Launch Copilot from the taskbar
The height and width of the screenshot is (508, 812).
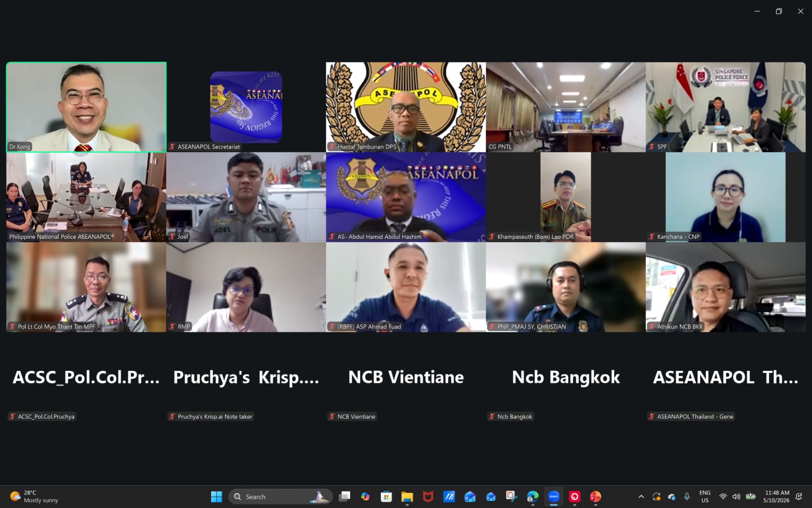pyautogui.click(x=365, y=497)
